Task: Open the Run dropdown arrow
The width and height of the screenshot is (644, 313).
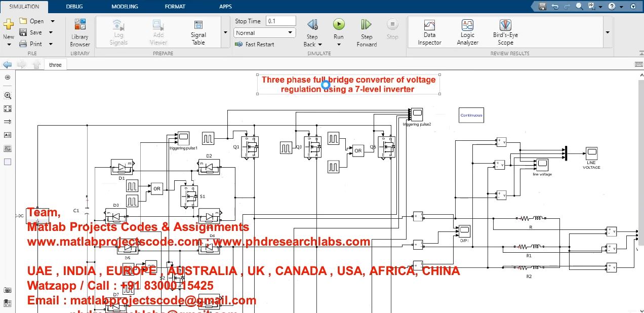Action: pos(339,45)
